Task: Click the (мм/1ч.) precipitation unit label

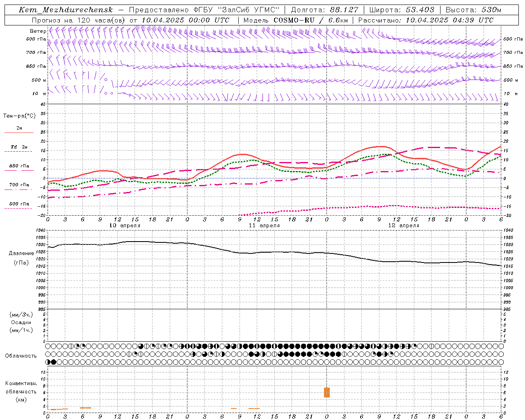Action: (21, 330)
